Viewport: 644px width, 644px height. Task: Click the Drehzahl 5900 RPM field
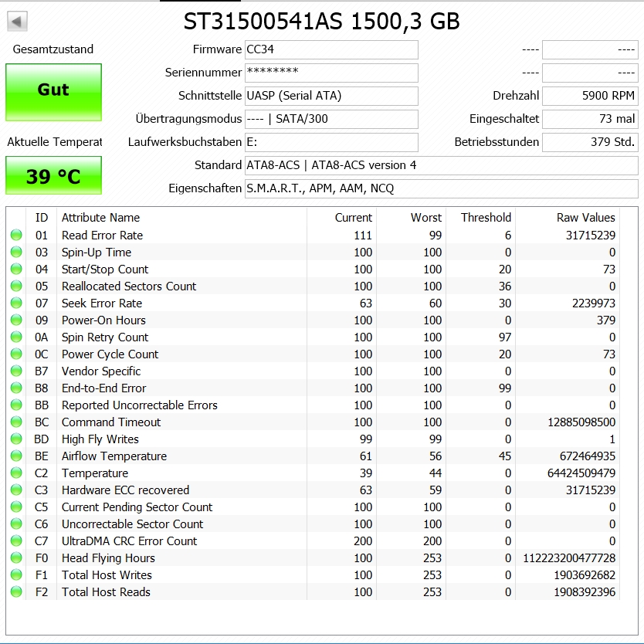tap(590, 96)
